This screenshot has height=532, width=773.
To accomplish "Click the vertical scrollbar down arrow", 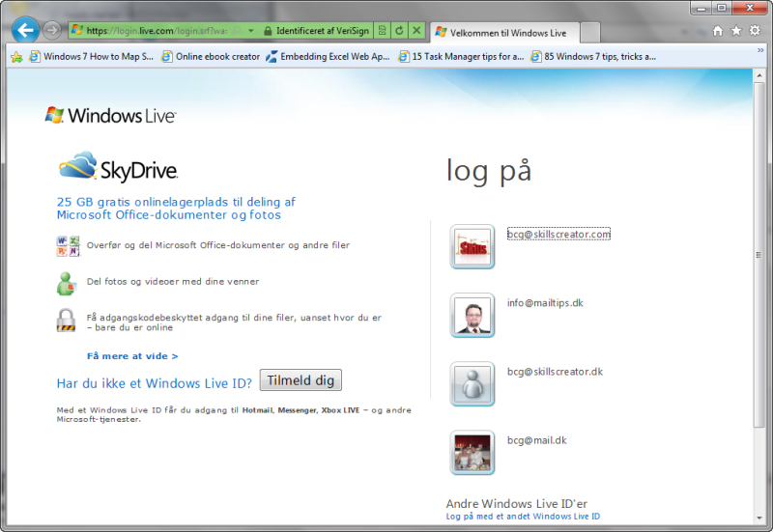I will 759,518.
